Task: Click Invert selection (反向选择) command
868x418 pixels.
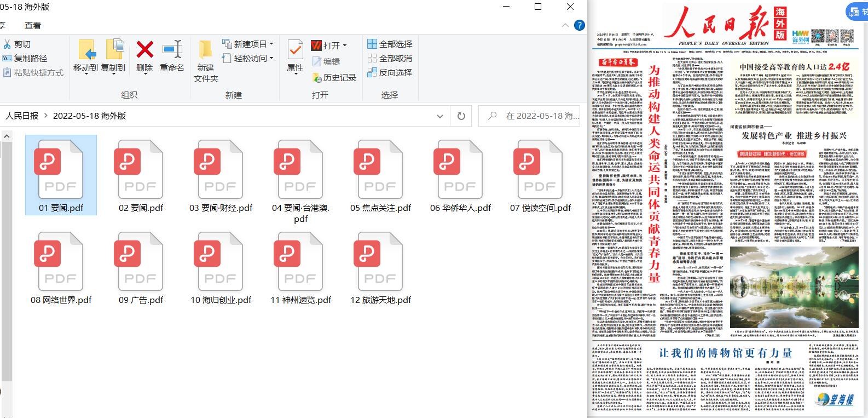Action: tap(390, 72)
